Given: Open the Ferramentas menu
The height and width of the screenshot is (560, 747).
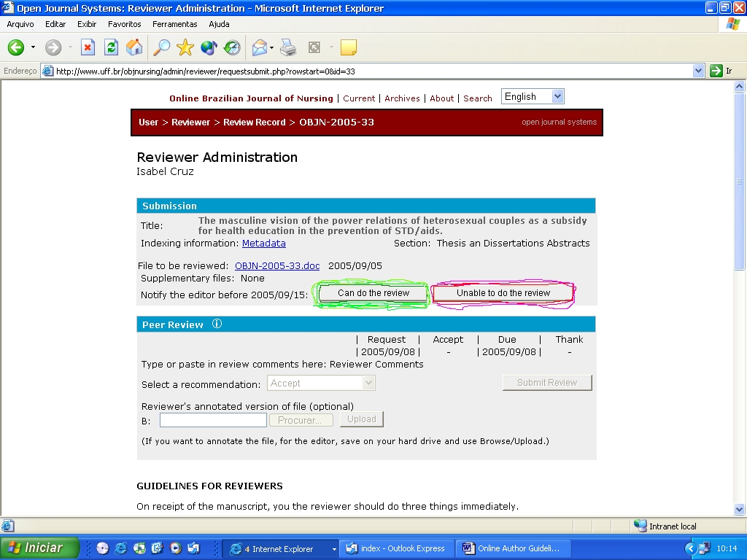Looking at the screenshot, I should click(x=175, y=24).
